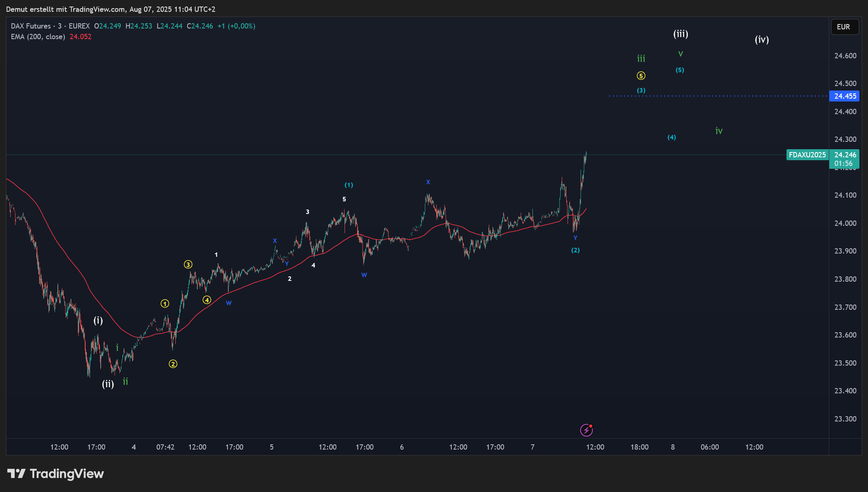Image resolution: width=868 pixels, height=492 pixels.
Task: Click the white (iii) wave label
Action: point(680,34)
